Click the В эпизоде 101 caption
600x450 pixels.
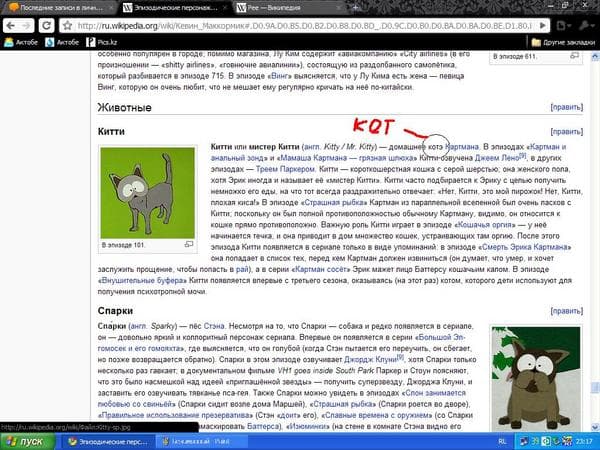124,245
